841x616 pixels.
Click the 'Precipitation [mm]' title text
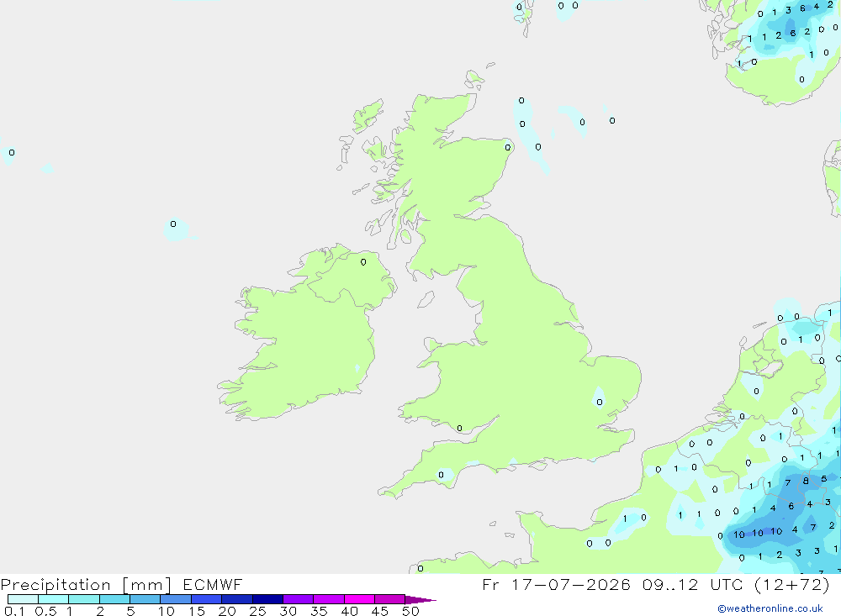[86, 585]
